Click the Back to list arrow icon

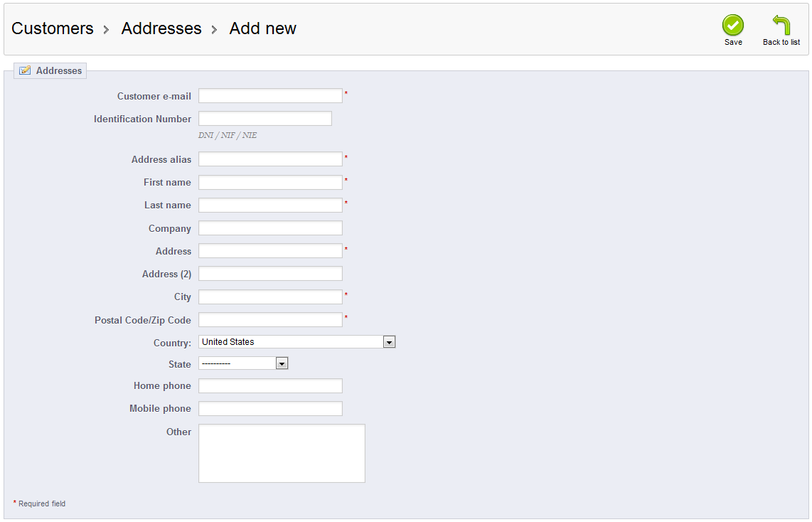781,25
